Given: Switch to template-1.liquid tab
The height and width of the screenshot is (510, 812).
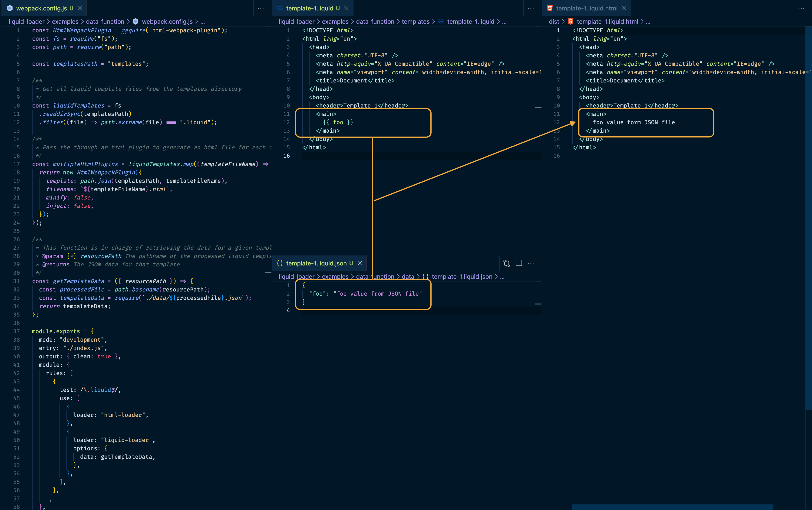Looking at the screenshot, I should pyautogui.click(x=309, y=8).
